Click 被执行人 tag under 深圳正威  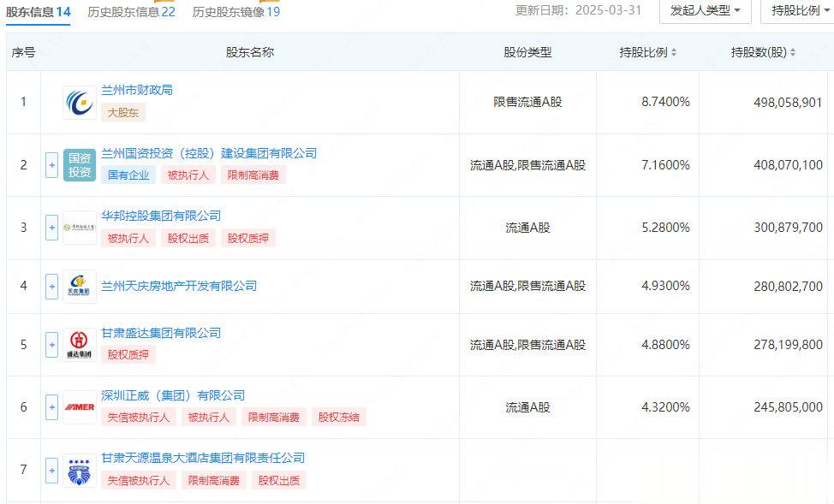click(x=209, y=418)
